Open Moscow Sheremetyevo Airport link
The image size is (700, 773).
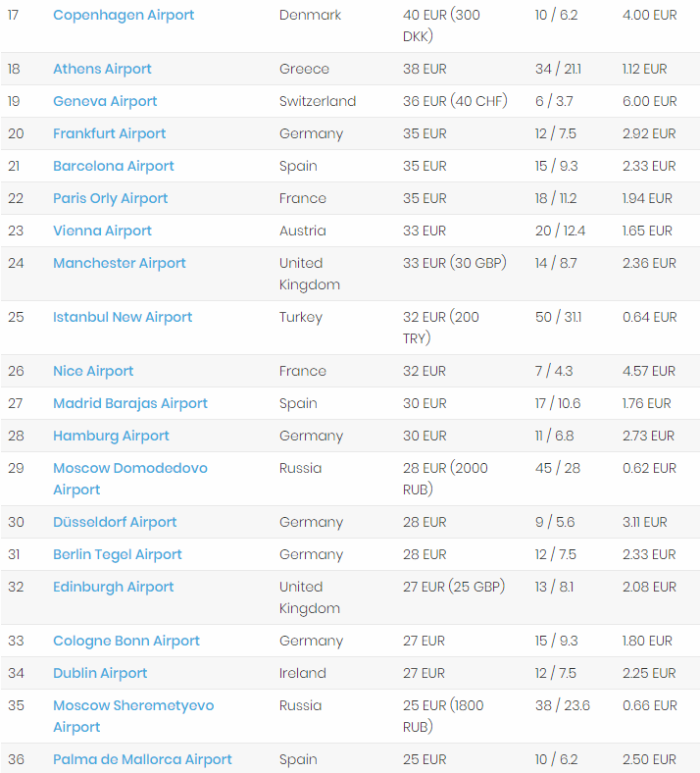tap(132, 705)
